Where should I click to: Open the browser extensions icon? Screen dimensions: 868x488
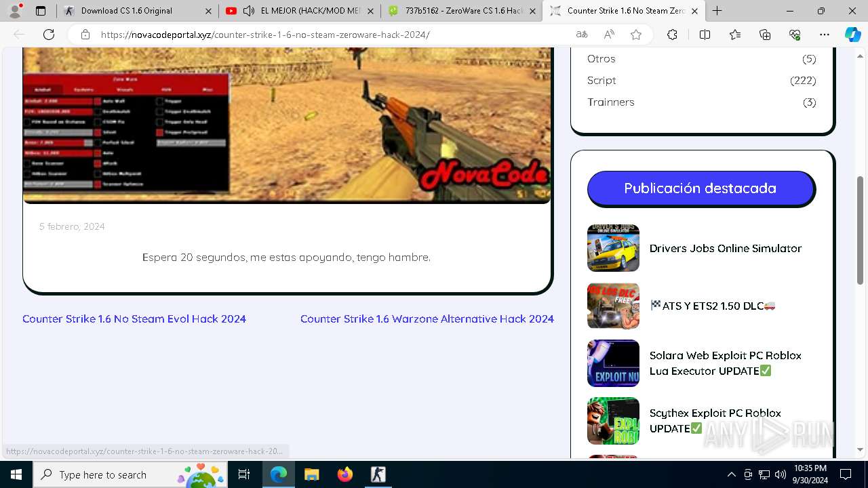(x=672, y=35)
